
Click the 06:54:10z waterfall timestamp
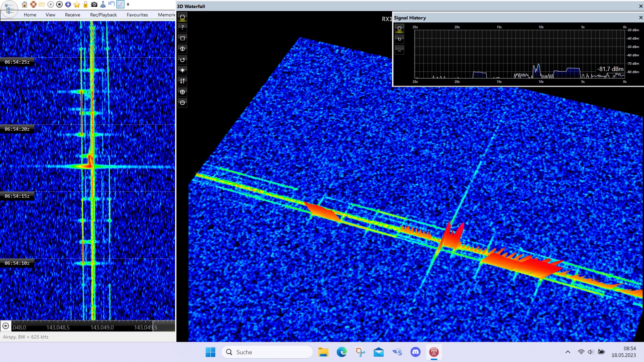pyautogui.click(x=17, y=263)
